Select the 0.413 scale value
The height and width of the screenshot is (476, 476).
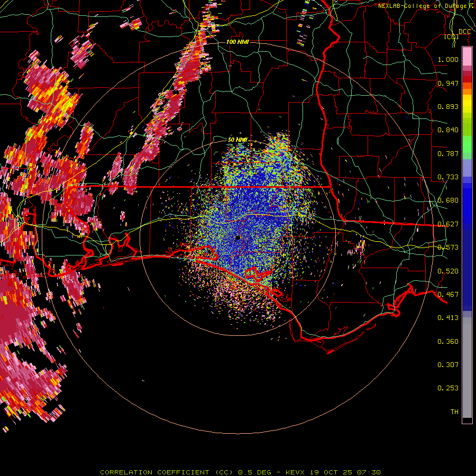[448, 318]
